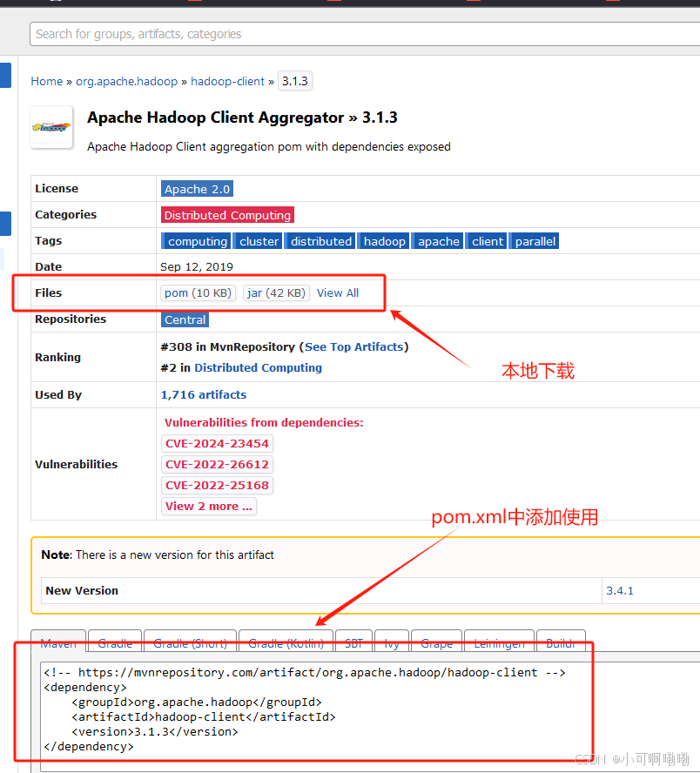Switch to the Gradle (Kotlin) tab

286,642
